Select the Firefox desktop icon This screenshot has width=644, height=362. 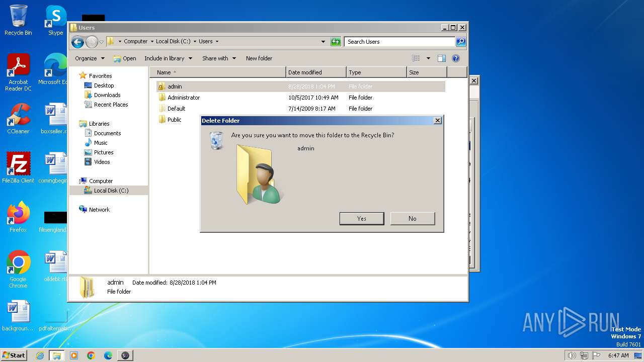[x=18, y=217]
